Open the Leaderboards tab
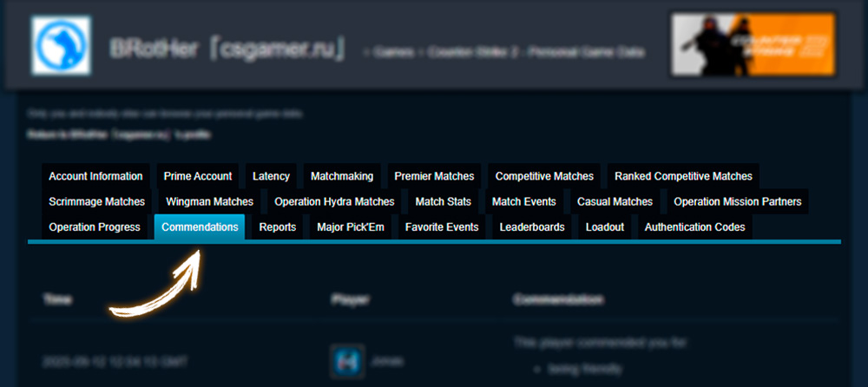This screenshot has width=868, height=387. (532, 227)
